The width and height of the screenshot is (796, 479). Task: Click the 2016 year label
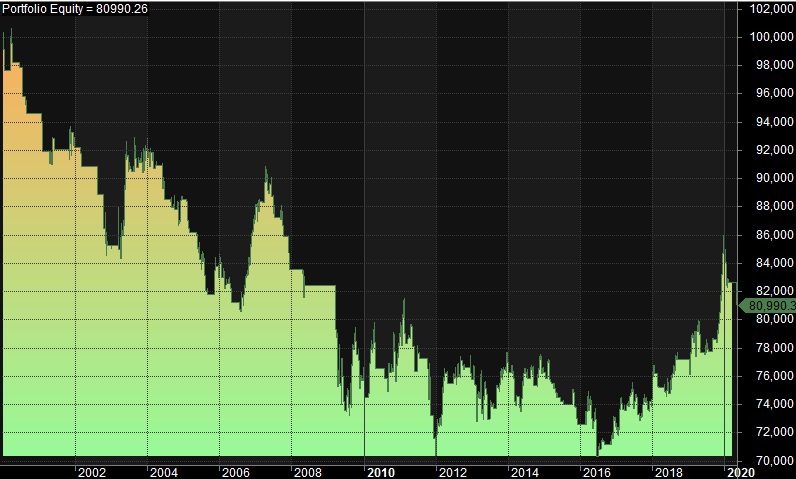point(596,472)
